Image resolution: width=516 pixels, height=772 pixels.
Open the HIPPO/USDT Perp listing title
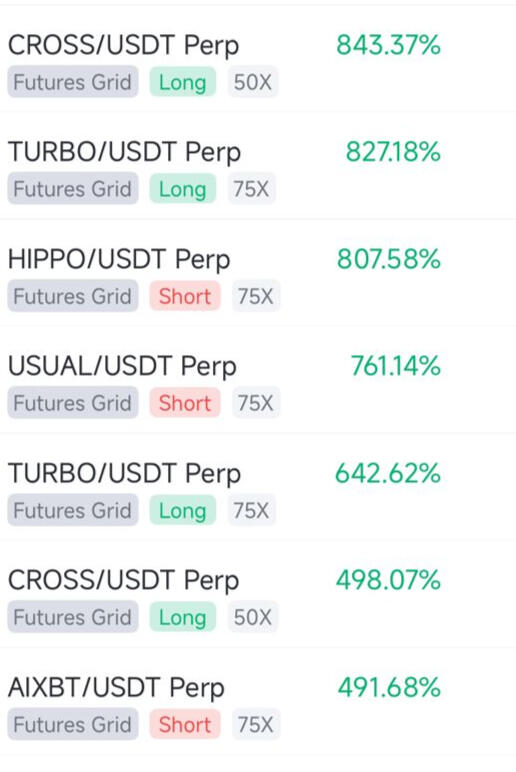pyautogui.click(x=119, y=260)
